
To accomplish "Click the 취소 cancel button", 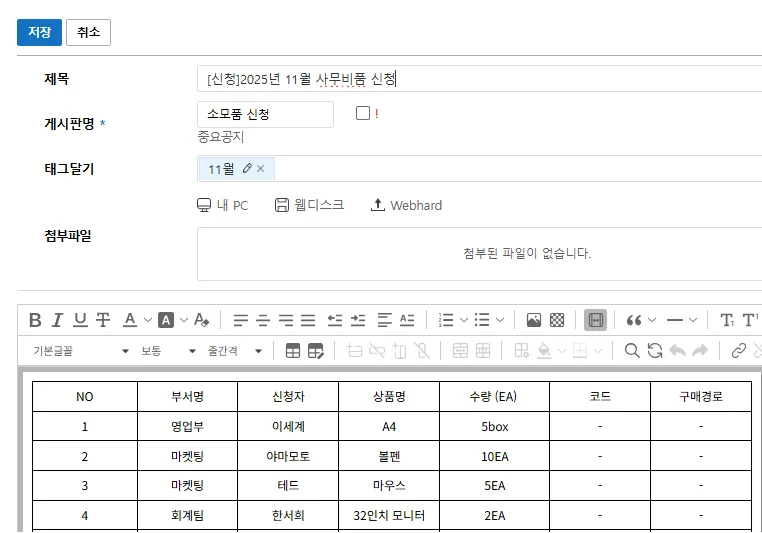I will pyautogui.click(x=88, y=32).
